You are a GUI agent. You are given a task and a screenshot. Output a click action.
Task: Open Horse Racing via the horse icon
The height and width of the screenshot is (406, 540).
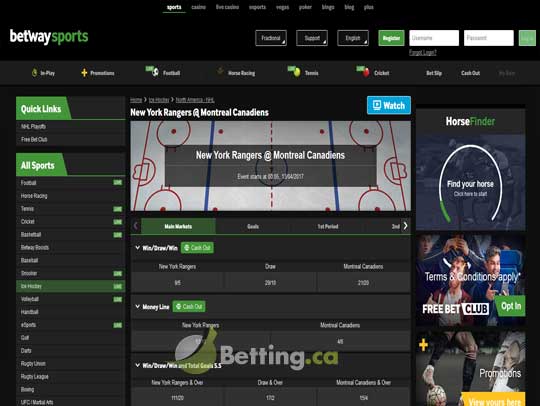click(x=220, y=72)
